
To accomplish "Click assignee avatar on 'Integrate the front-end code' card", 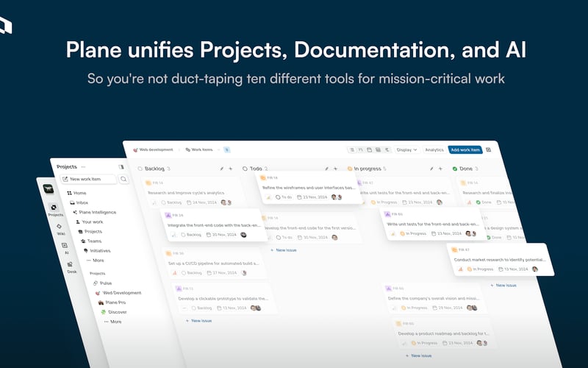I will (243, 235).
